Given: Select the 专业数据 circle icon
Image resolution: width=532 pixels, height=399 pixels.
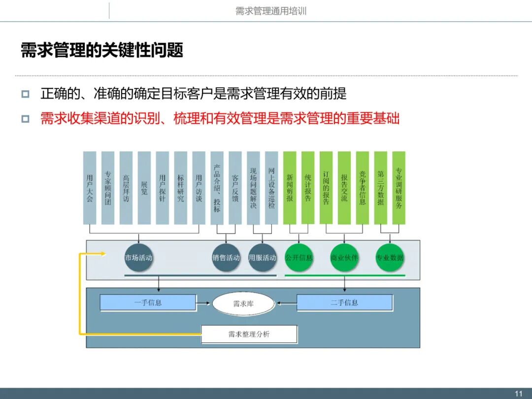Looking at the screenshot, I should coord(390,256).
